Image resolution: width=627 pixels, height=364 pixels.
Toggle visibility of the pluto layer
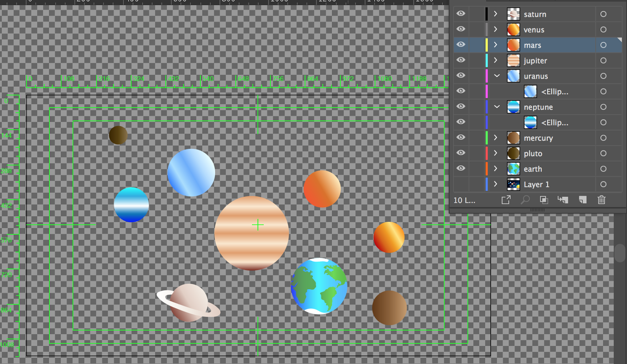pyautogui.click(x=461, y=153)
